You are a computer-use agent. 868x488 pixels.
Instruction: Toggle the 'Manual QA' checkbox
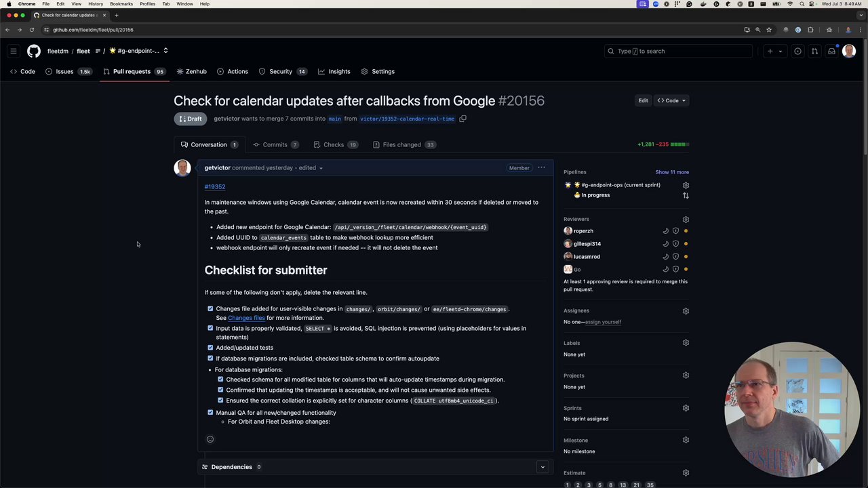(x=210, y=413)
